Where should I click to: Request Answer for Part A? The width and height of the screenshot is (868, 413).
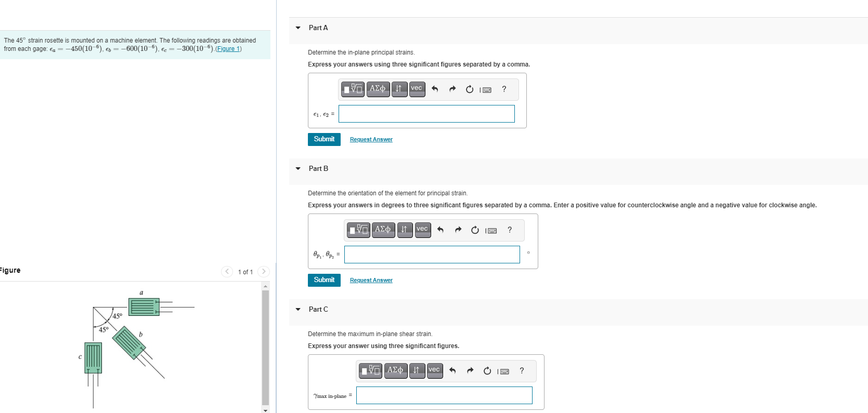371,140
